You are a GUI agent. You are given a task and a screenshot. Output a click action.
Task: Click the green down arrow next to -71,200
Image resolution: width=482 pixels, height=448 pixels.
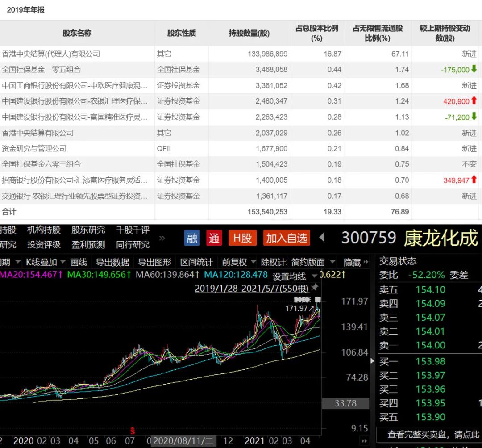[x=474, y=116]
